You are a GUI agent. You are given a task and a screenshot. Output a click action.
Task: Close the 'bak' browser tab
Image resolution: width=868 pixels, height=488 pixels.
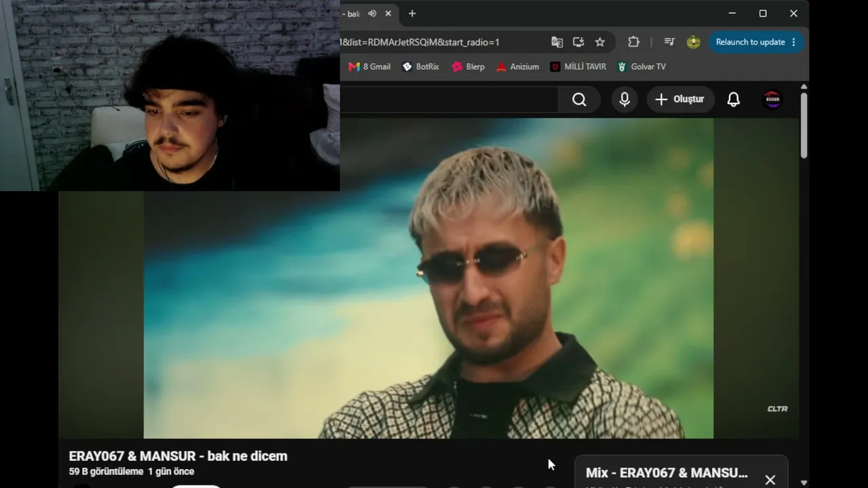389,14
